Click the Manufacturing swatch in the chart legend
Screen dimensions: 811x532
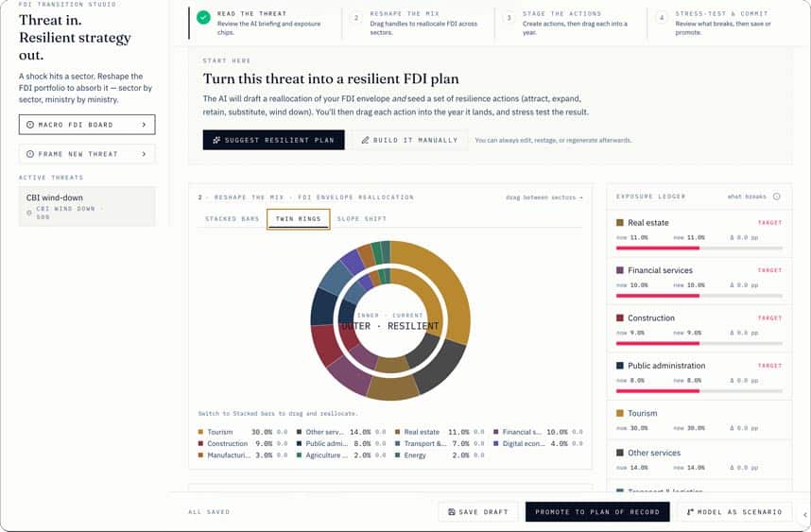click(x=200, y=455)
